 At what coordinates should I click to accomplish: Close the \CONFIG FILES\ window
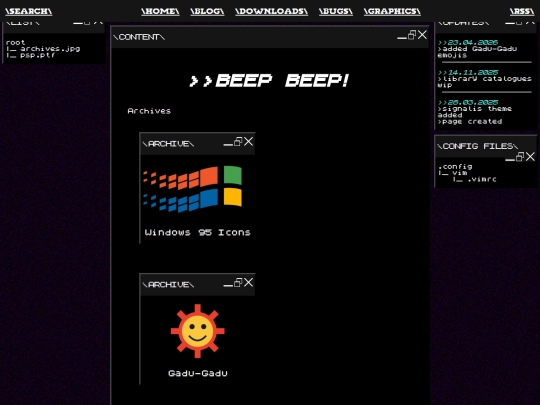click(x=530, y=156)
